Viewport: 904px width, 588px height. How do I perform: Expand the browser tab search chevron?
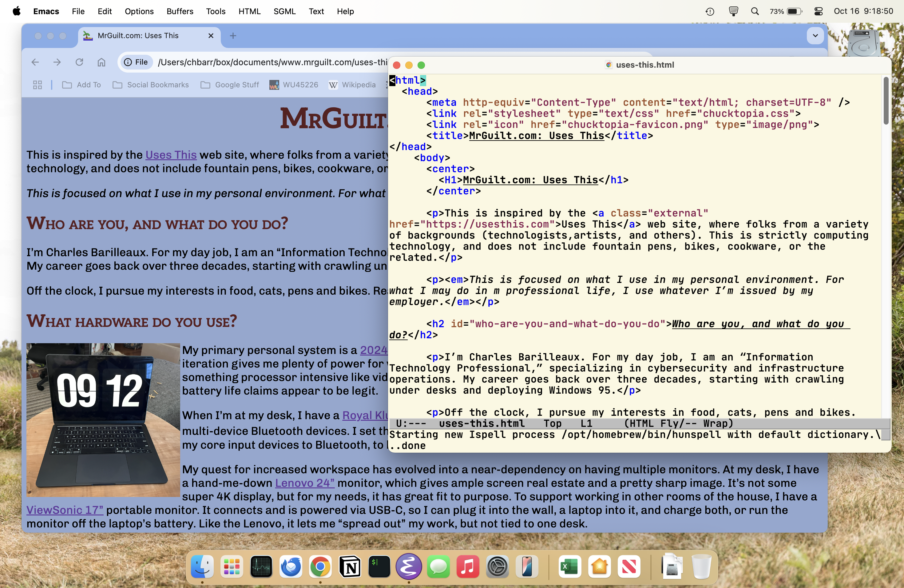tap(815, 36)
